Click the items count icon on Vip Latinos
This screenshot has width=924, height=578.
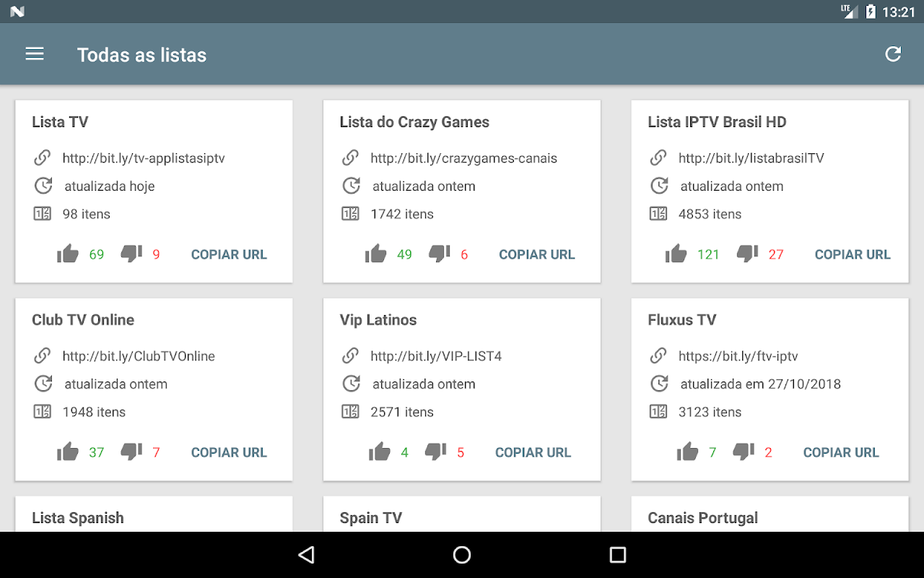[x=350, y=412]
